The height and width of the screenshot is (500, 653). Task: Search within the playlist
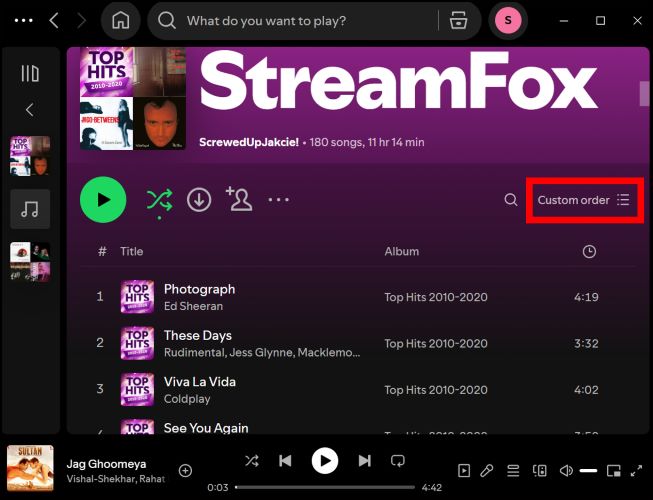tap(511, 200)
